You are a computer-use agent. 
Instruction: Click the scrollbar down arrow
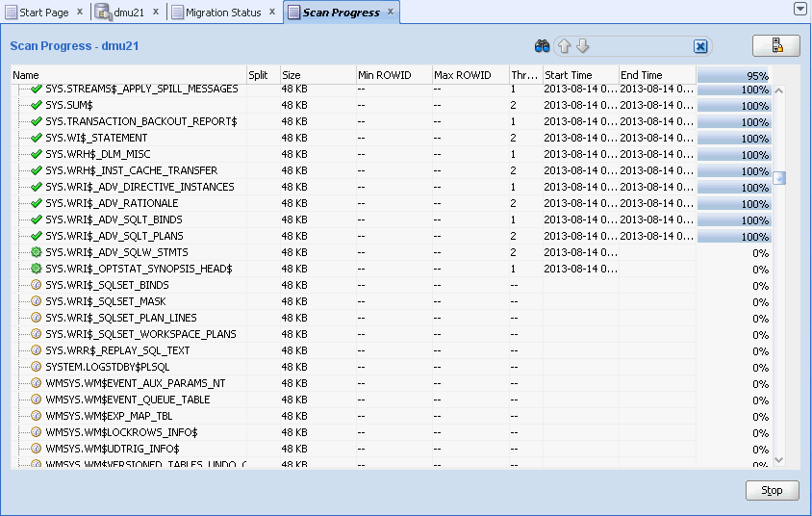[779, 460]
